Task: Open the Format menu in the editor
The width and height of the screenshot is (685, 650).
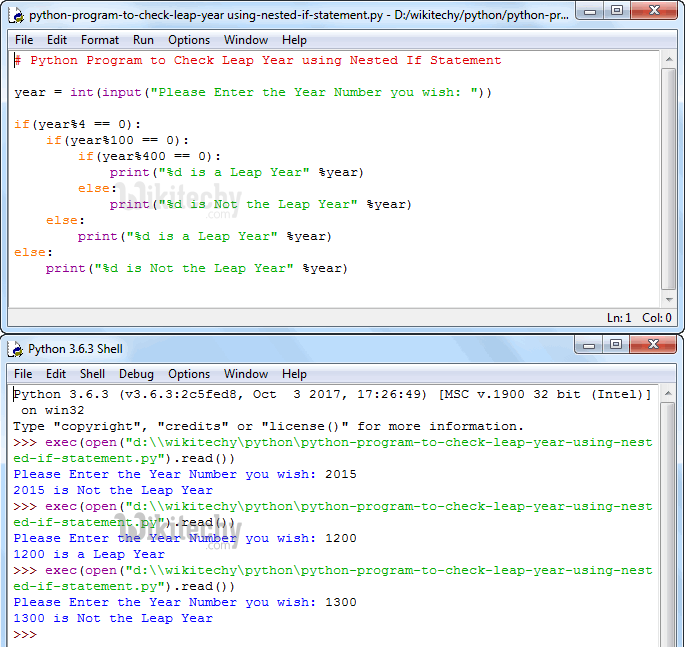Action: click(x=100, y=40)
